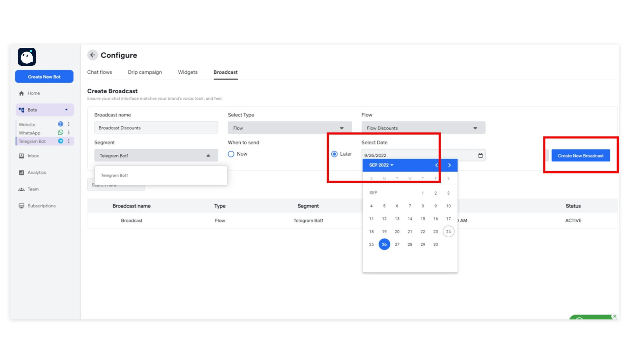Open the Website bot three-dot menu
The height and width of the screenshot is (364, 629).
69,124
